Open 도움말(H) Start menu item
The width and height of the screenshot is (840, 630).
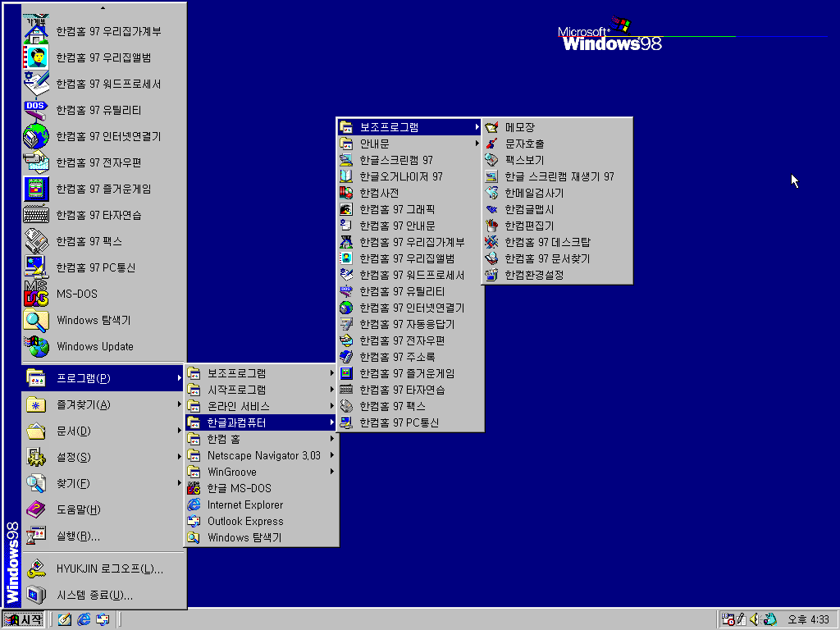pyautogui.click(x=104, y=509)
